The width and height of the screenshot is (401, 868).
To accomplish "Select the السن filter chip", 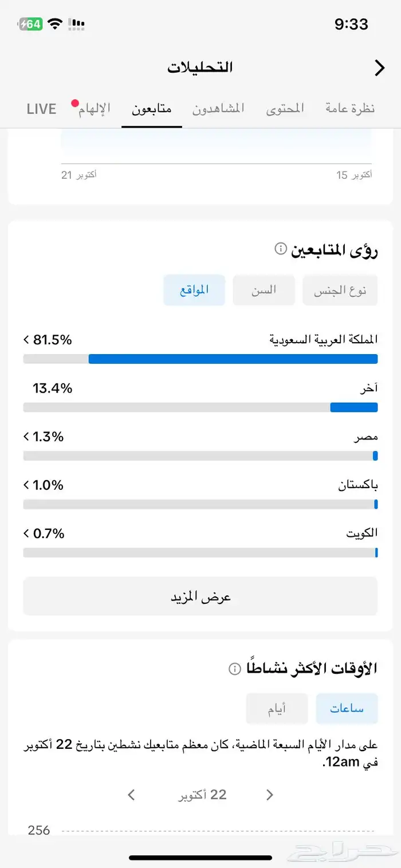I will 264,290.
